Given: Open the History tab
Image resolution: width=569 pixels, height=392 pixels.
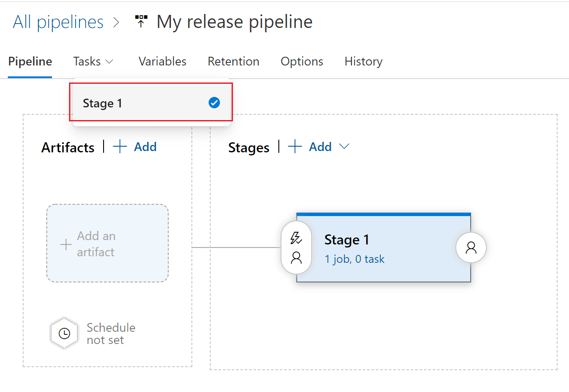Looking at the screenshot, I should click(x=363, y=62).
